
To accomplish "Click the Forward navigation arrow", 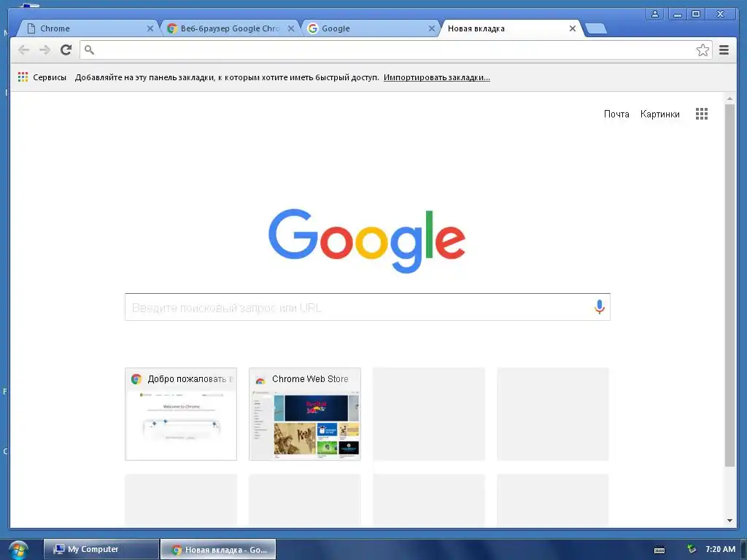I will [x=44, y=50].
